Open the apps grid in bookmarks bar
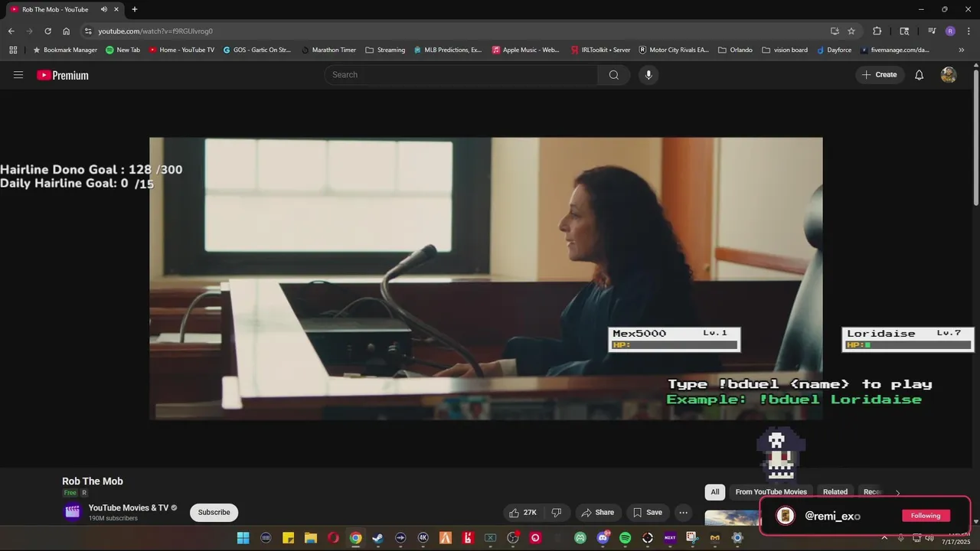 (13, 50)
